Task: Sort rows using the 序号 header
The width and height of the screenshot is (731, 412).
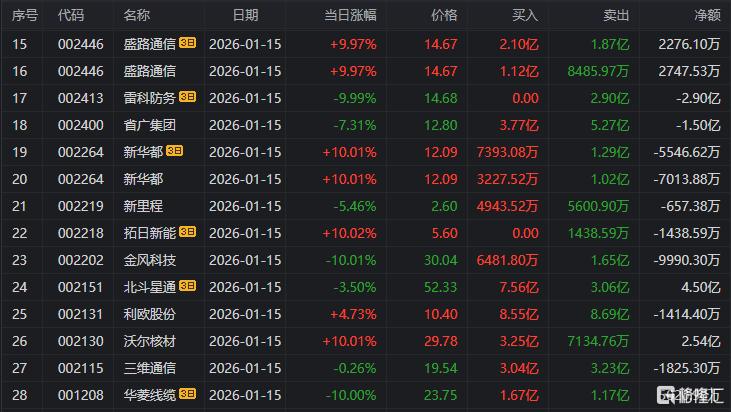Action: coord(24,15)
